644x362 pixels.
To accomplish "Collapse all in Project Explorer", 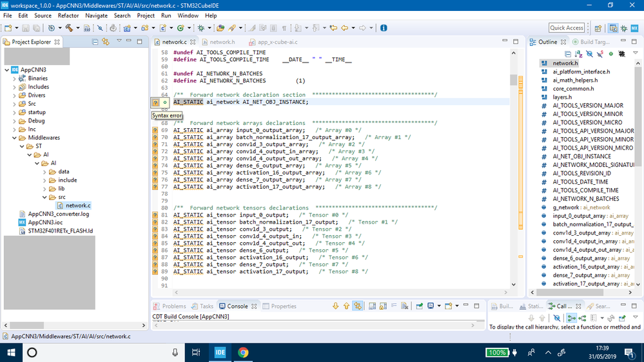I will pyautogui.click(x=95, y=42).
